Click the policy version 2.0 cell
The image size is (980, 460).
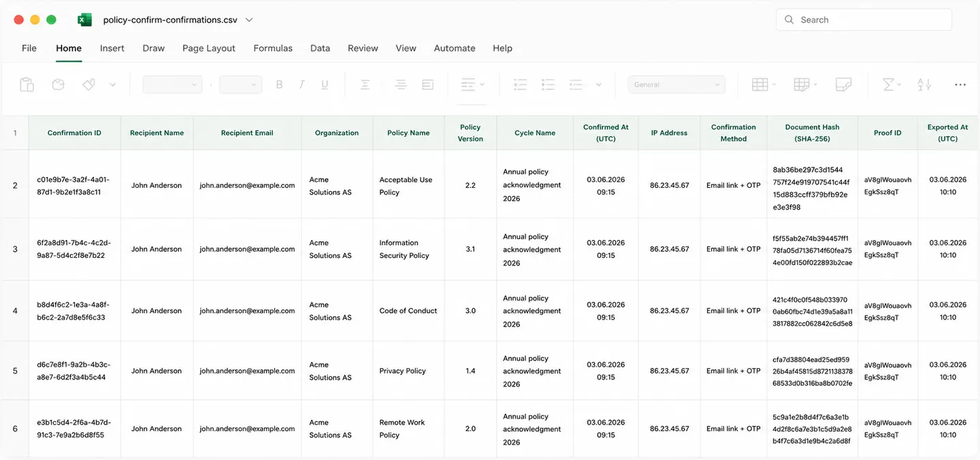(470, 429)
